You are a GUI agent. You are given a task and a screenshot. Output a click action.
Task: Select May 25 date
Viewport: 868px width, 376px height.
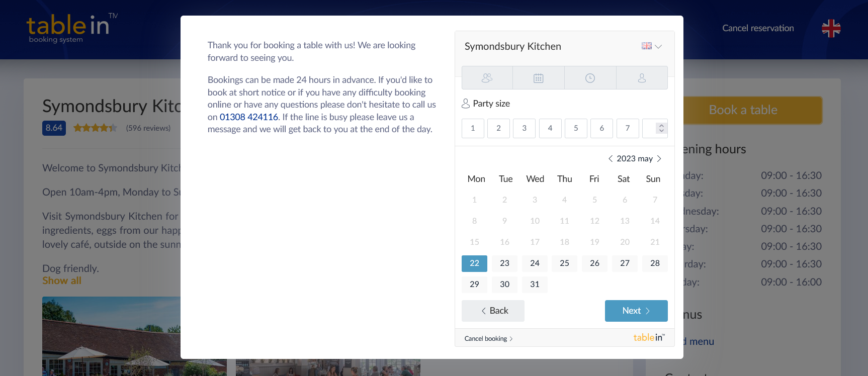[564, 263]
